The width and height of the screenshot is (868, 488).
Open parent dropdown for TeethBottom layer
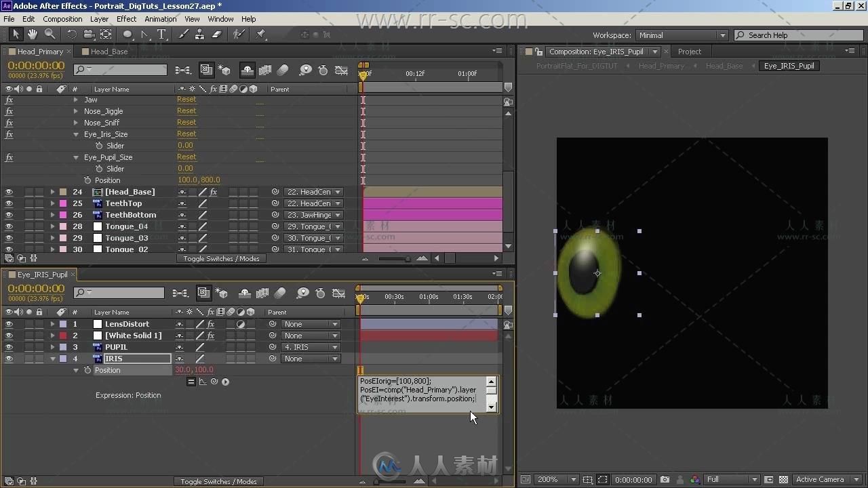(313, 215)
